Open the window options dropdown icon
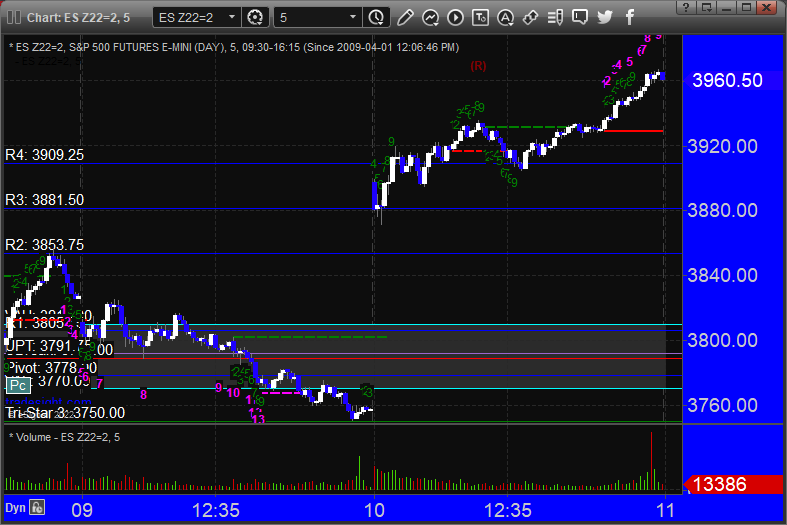 [x=707, y=7]
